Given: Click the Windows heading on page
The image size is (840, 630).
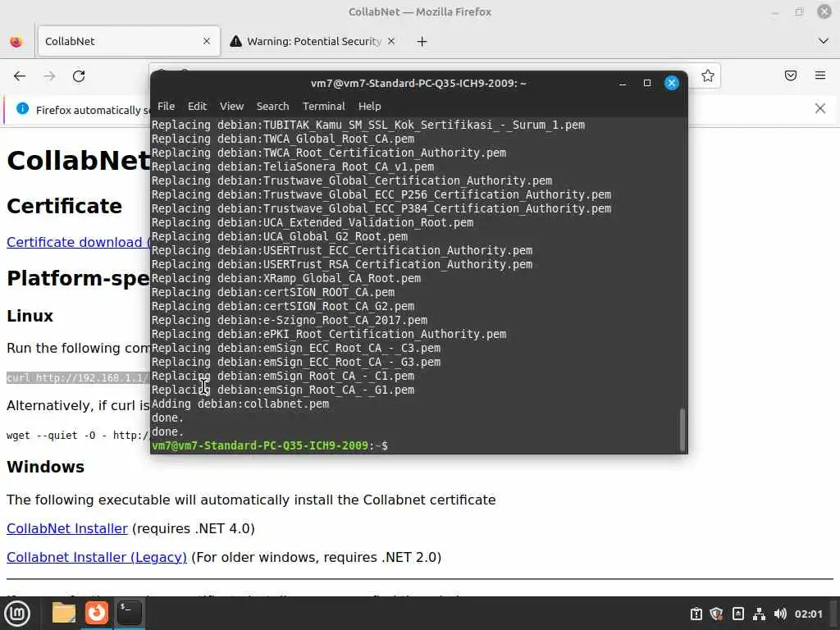Looking at the screenshot, I should pyautogui.click(x=46, y=467).
